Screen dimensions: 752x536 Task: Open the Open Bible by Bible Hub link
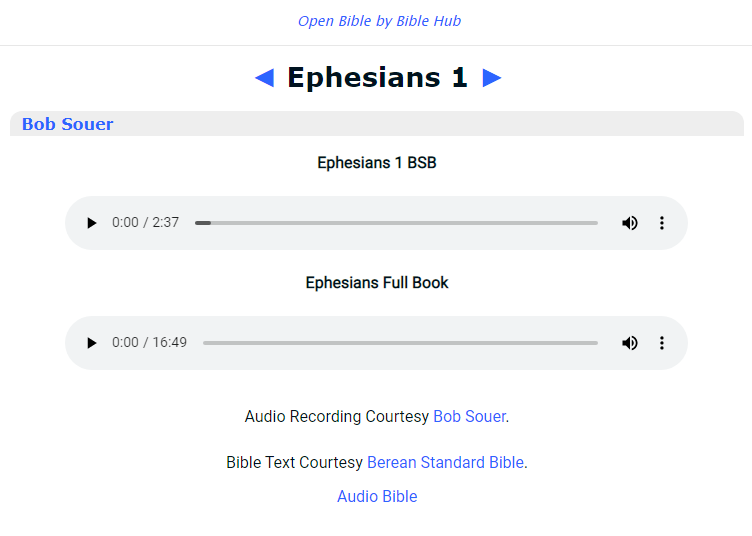point(379,21)
